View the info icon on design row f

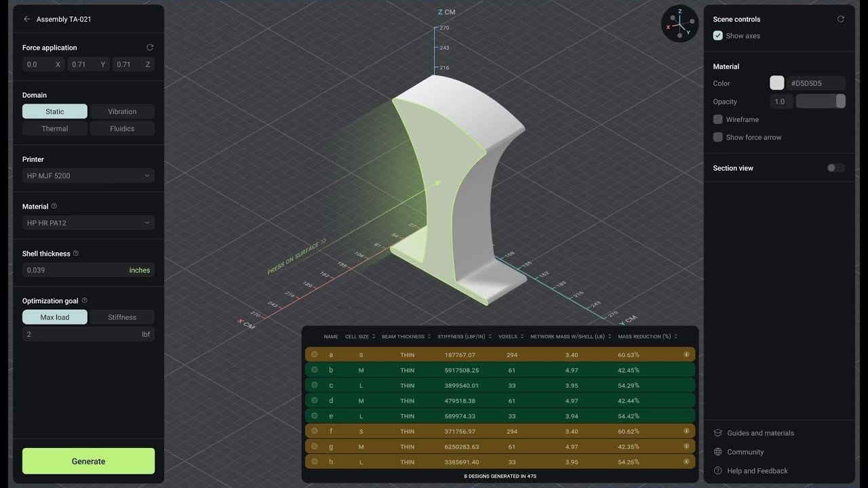pos(686,431)
